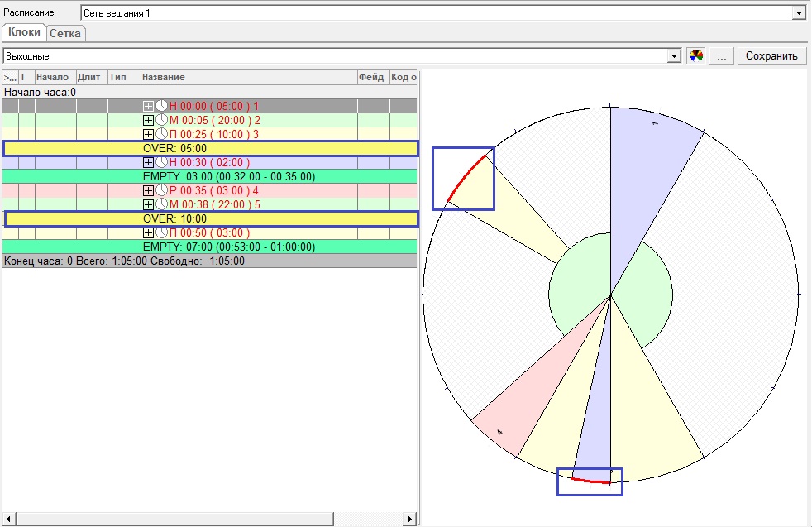
Task: Click the clock icon in row Н 00:00
Action: tap(161, 106)
